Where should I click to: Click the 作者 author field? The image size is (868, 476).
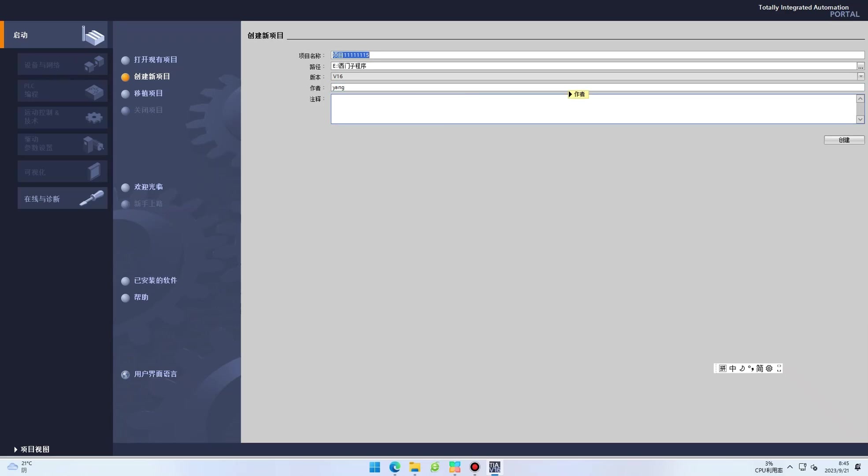pos(597,87)
